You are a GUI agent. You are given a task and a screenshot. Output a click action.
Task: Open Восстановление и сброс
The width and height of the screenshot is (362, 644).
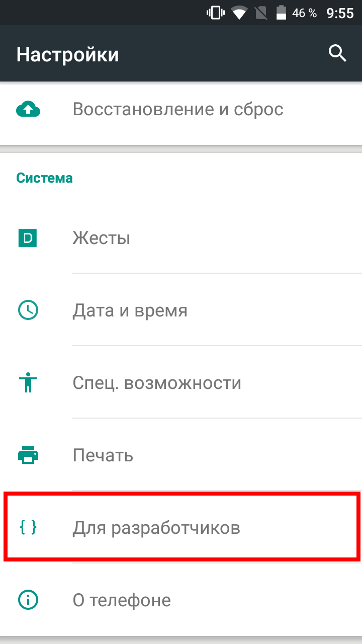click(181, 109)
